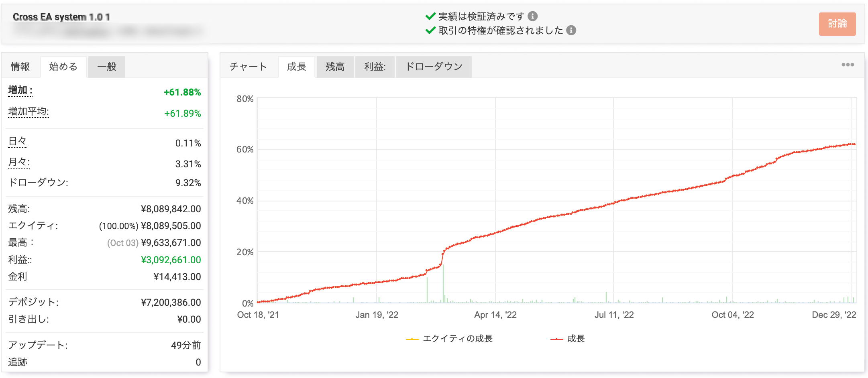Click the 9.32% drawdown value
The image size is (868, 378).
[x=188, y=183]
